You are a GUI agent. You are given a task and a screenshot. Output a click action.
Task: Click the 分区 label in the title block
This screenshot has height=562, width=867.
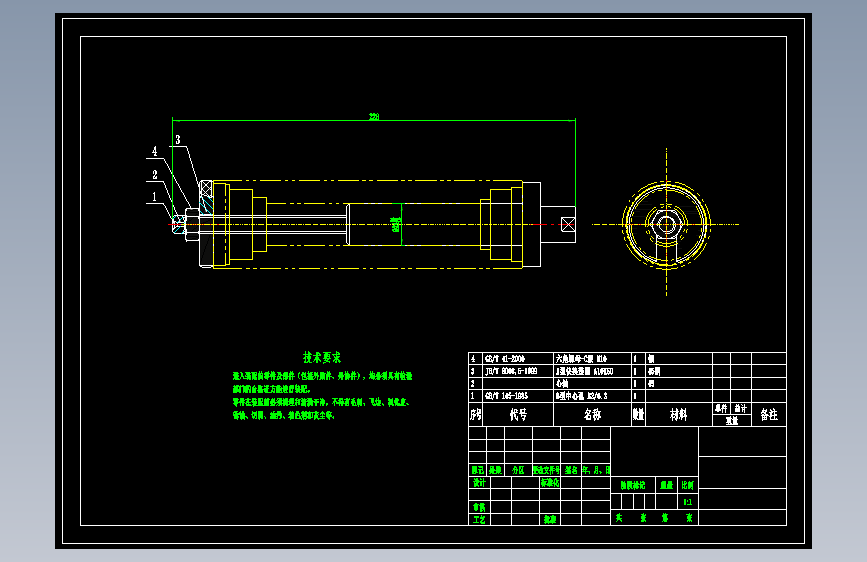click(x=518, y=470)
